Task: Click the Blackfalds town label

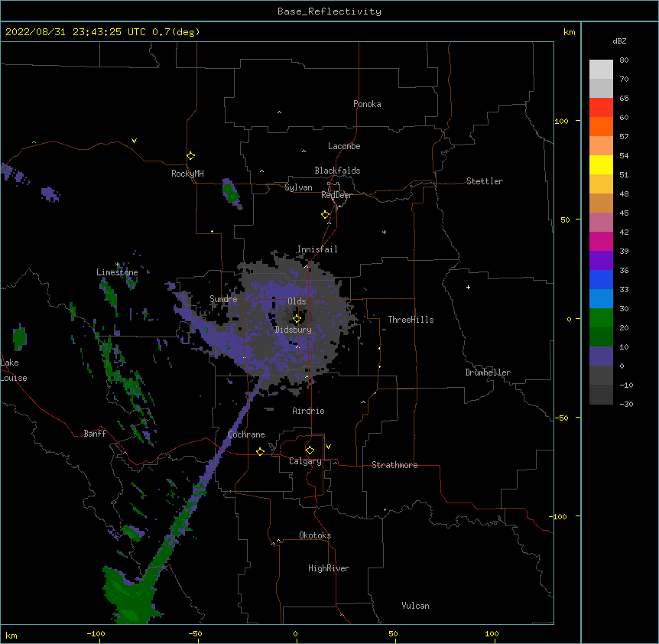Action: (337, 171)
